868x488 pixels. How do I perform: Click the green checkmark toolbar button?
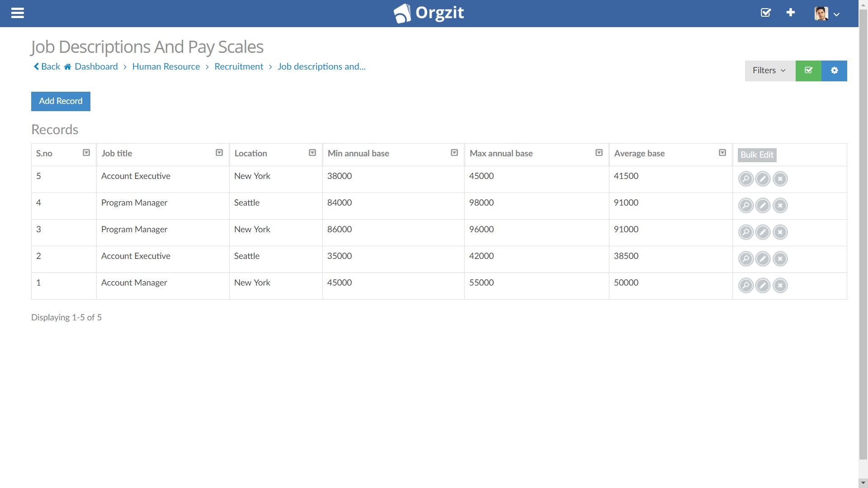click(808, 70)
